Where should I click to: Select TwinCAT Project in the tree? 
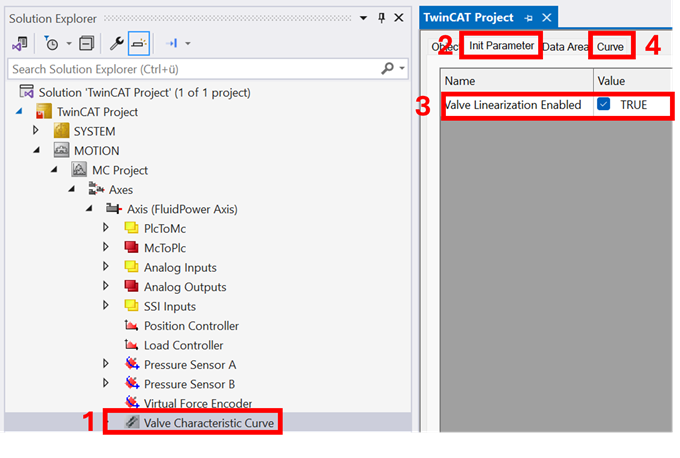tap(97, 112)
